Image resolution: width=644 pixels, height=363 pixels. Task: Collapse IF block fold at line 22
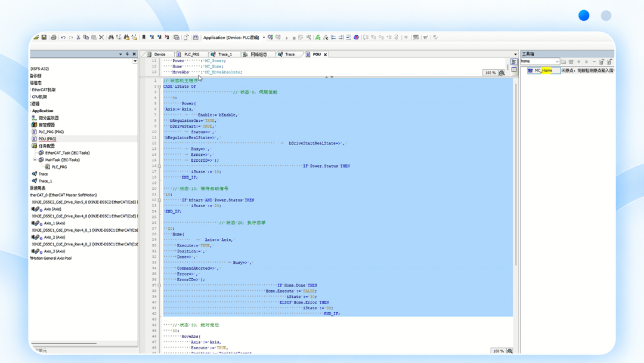point(159,200)
